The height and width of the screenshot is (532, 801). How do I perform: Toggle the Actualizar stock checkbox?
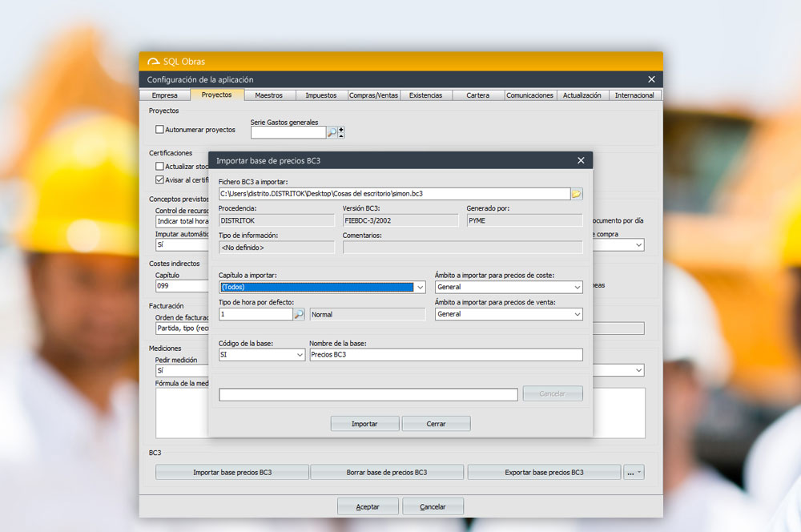pos(159,167)
